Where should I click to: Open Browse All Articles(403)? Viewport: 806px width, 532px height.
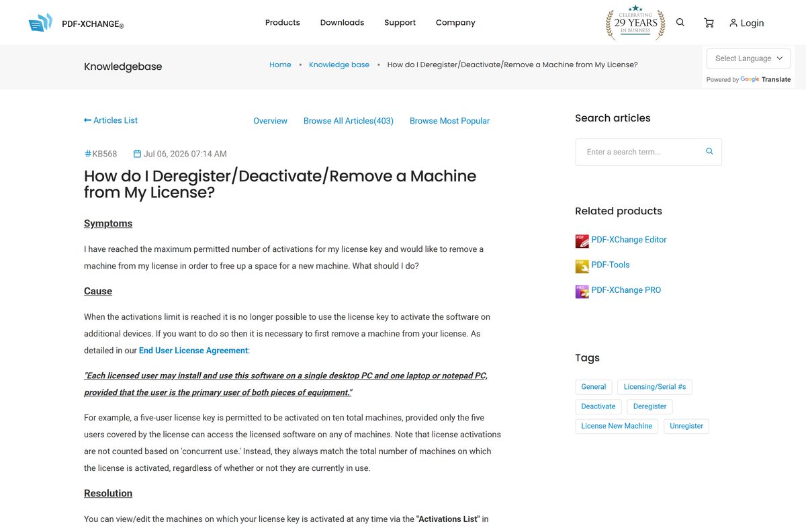(x=349, y=121)
